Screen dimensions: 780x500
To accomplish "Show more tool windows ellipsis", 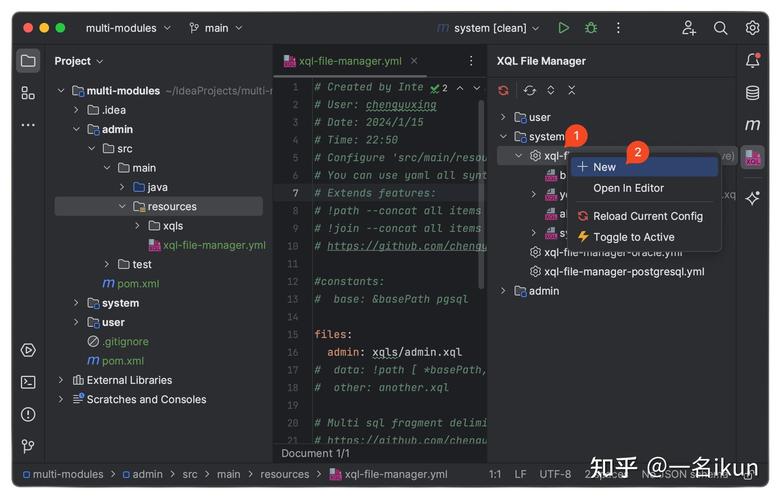I will [x=28, y=125].
